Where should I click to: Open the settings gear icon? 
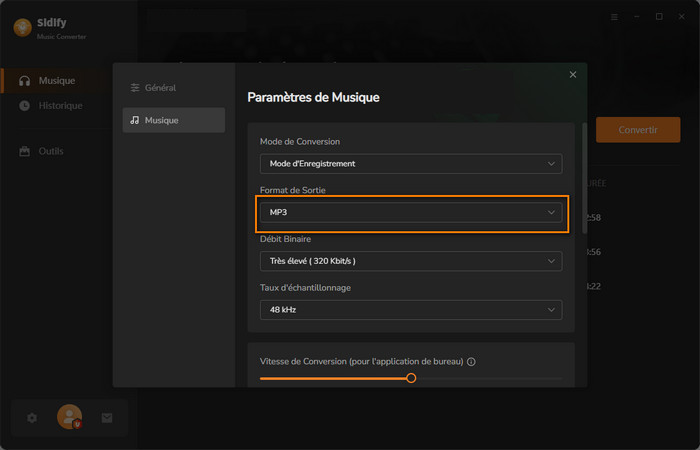(x=32, y=418)
